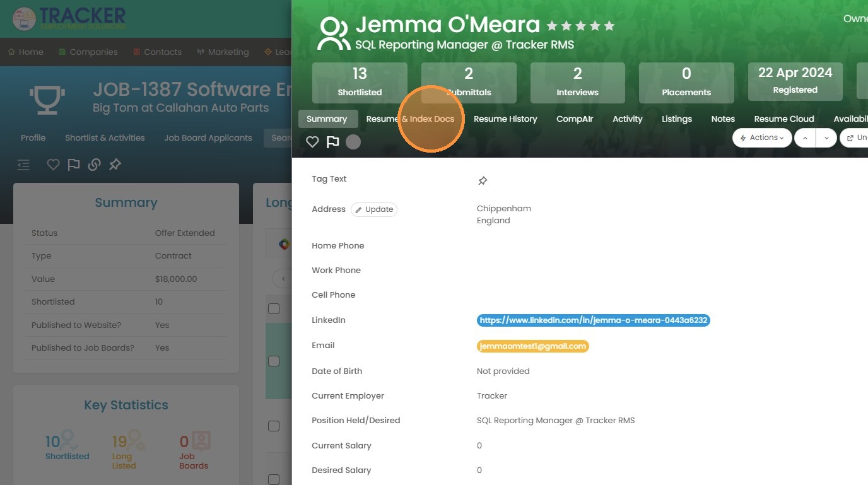Open the Actions dropdown
The height and width of the screenshot is (485, 868).
762,137
